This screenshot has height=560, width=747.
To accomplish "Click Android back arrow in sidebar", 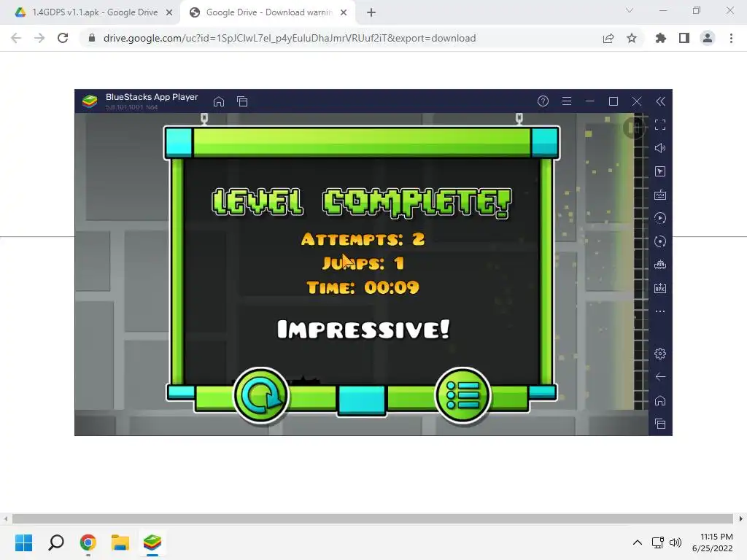I will click(660, 377).
